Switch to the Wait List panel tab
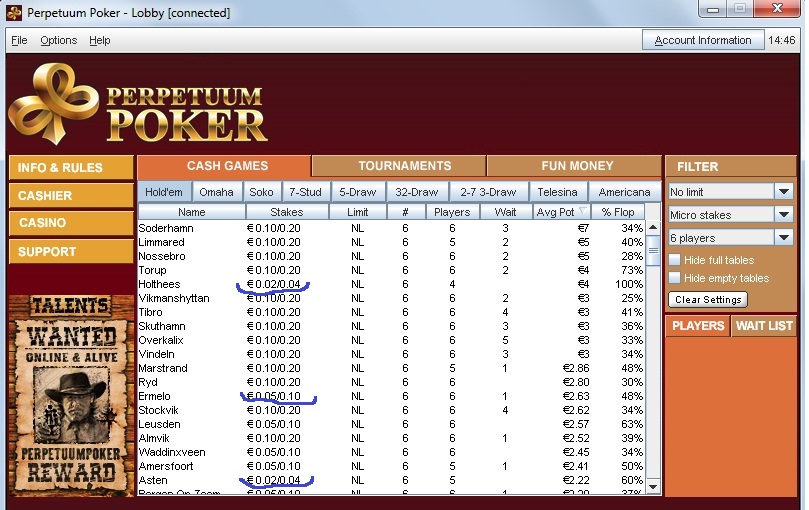 [764, 326]
